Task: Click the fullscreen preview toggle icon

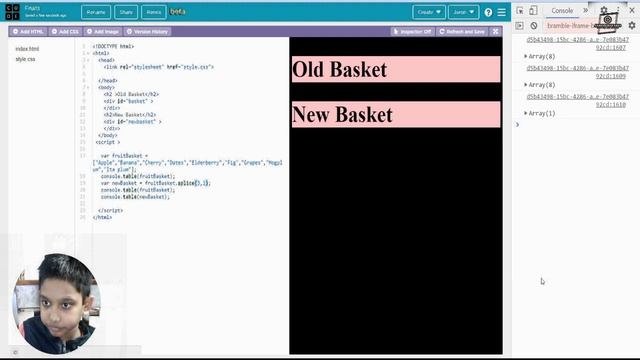Action: click(x=496, y=32)
